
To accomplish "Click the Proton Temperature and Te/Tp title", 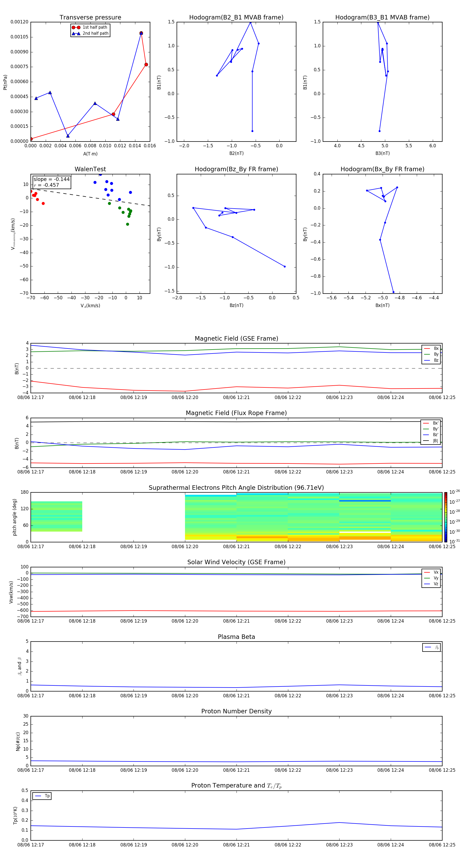I will point(236,786).
